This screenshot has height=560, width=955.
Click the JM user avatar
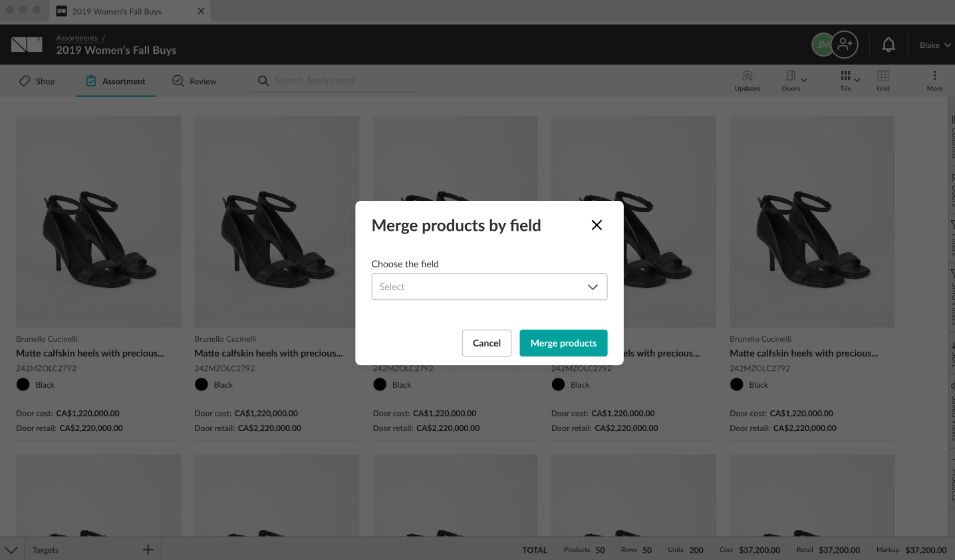click(823, 45)
